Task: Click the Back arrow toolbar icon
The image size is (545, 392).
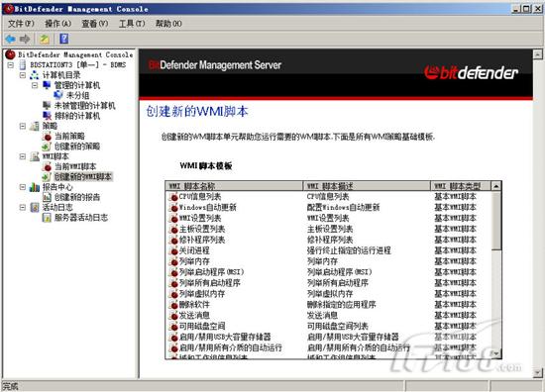Action: (x=10, y=39)
